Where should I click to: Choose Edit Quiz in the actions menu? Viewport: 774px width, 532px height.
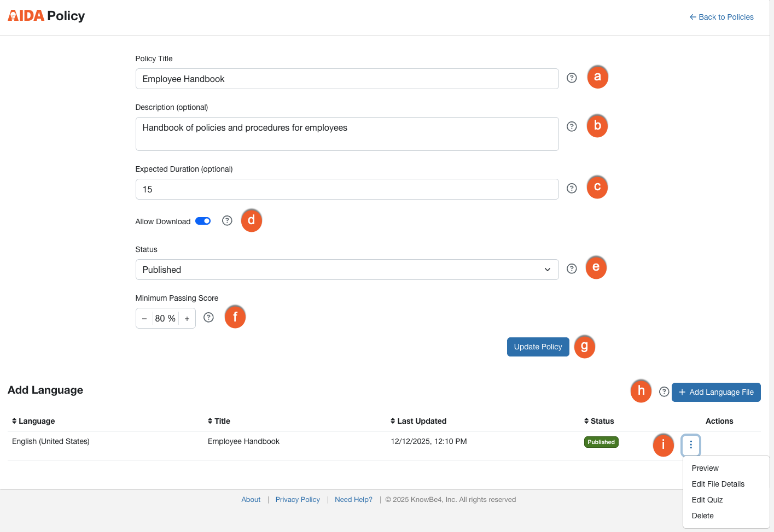tap(707, 500)
